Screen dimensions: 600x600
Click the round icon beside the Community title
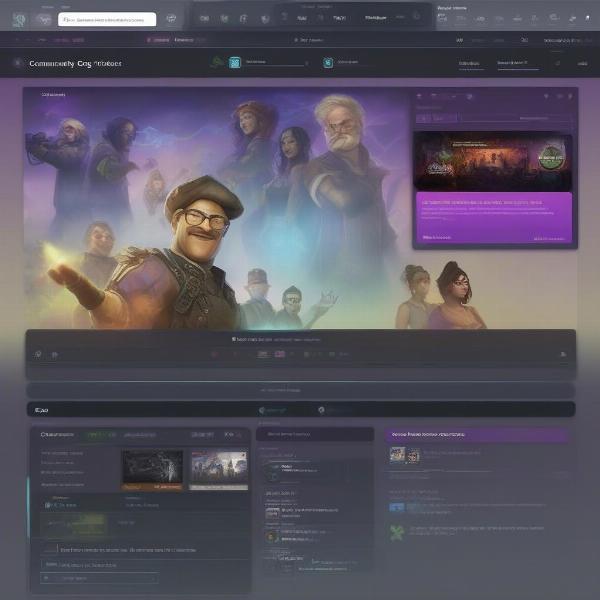pyautogui.click(x=18, y=63)
